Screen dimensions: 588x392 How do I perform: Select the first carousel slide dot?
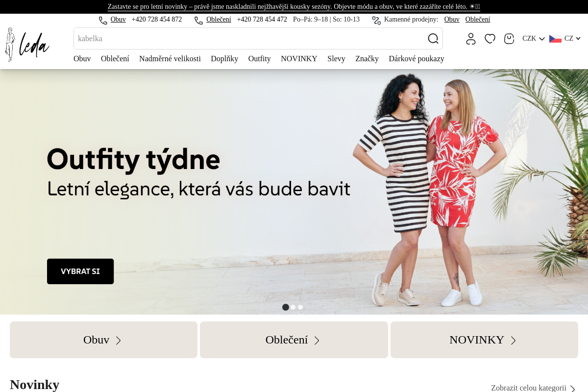pos(286,307)
